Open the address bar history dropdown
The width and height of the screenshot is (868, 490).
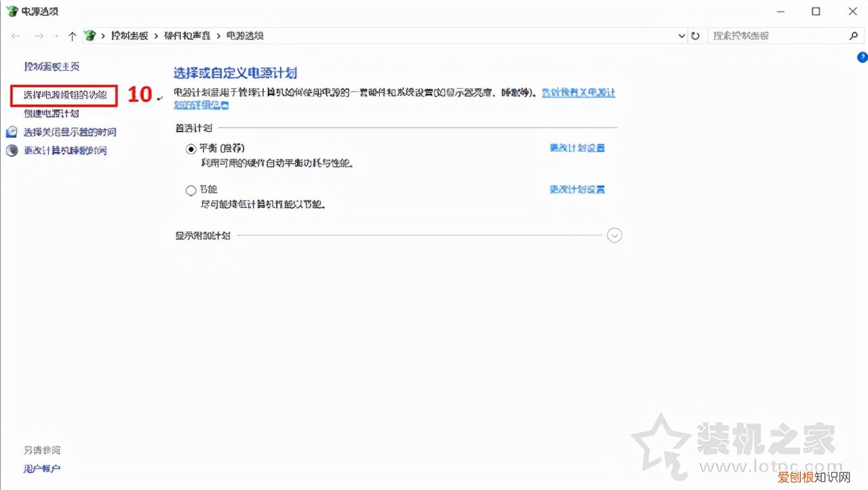pyautogui.click(x=682, y=35)
